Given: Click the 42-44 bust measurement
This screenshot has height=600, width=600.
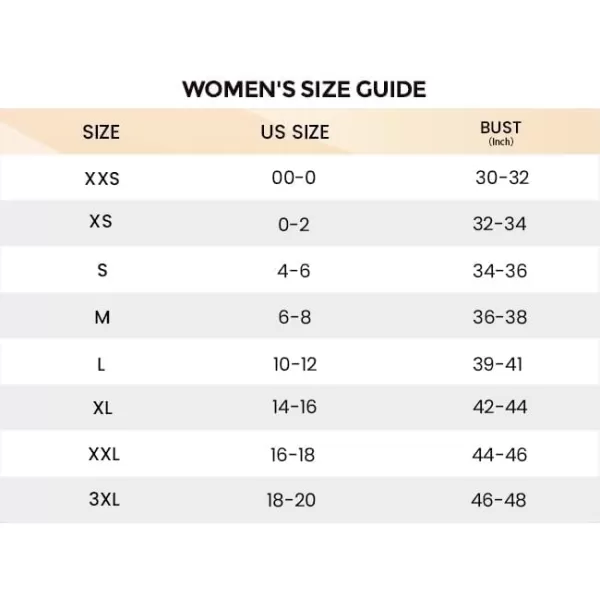Looking at the screenshot, I should pos(500,408).
